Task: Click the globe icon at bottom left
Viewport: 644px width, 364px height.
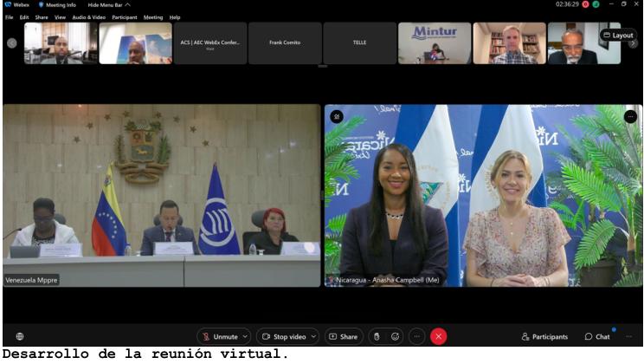Action: pyautogui.click(x=19, y=336)
